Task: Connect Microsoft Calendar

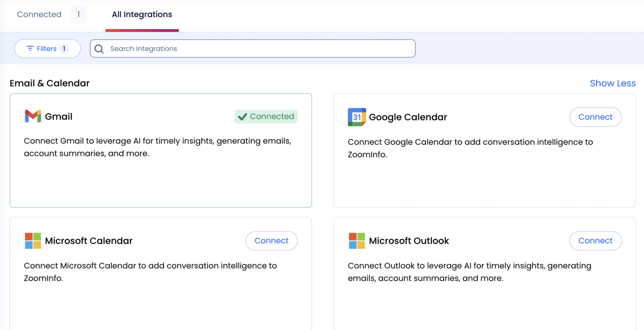Action: click(271, 241)
